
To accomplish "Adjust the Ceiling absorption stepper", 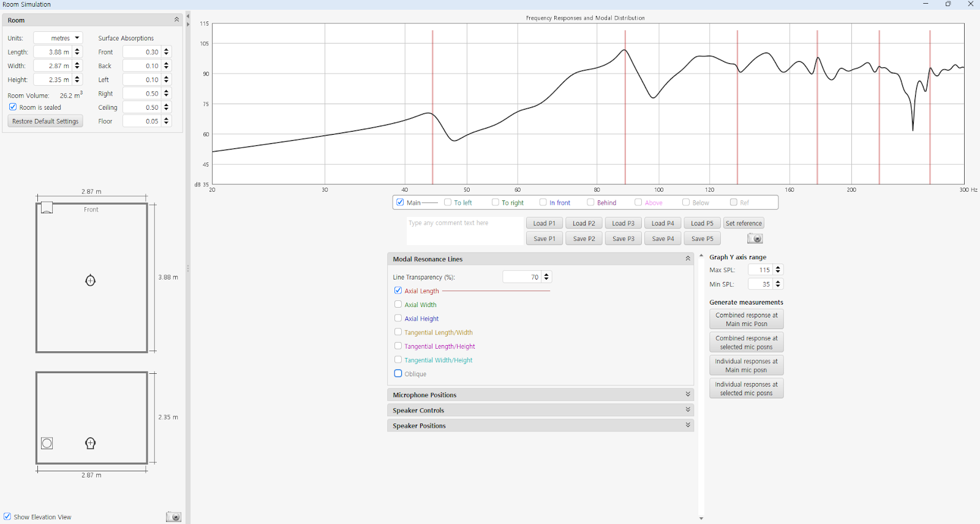I will [x=166, y=107].
